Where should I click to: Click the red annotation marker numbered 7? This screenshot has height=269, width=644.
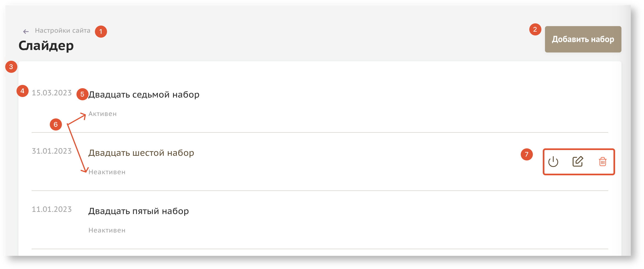point(527,154)
